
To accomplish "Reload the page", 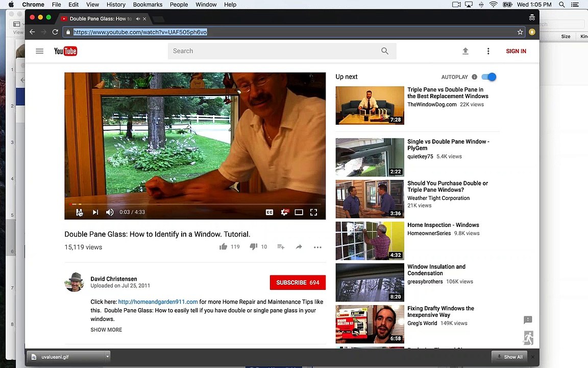I will pyautogui.click(x=55, y=32).
